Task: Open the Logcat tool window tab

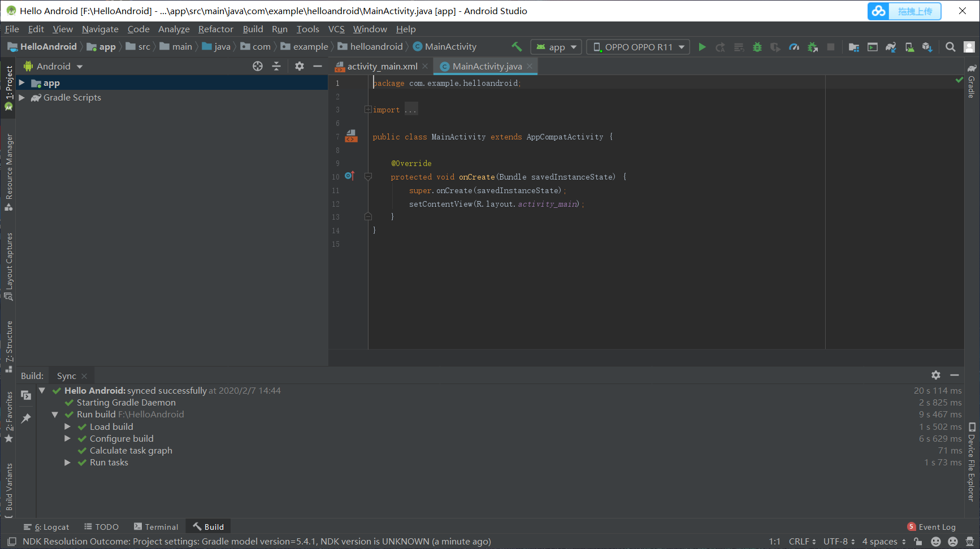Action: (x=46, y=527)
